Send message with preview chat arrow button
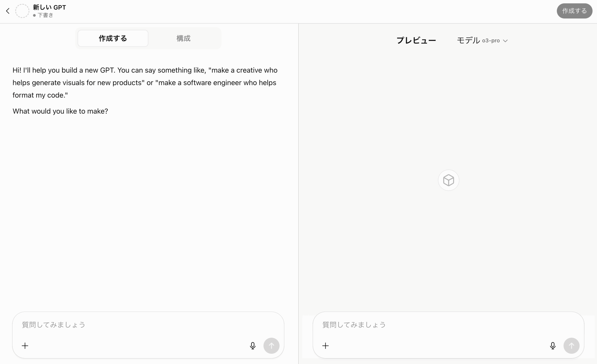Viewport: 597px width, 364px height. click(x=571, y=346)
